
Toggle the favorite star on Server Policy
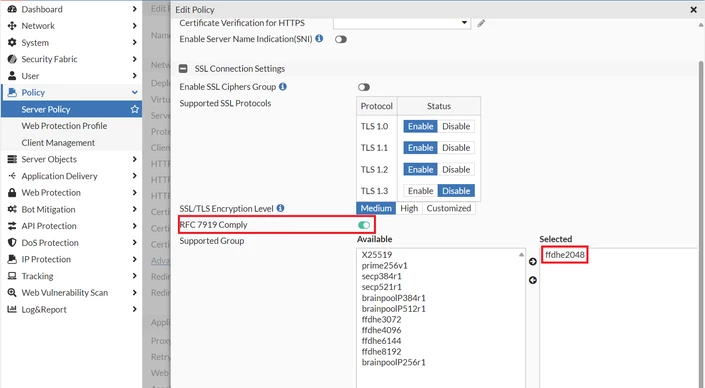tap(134, 109)
